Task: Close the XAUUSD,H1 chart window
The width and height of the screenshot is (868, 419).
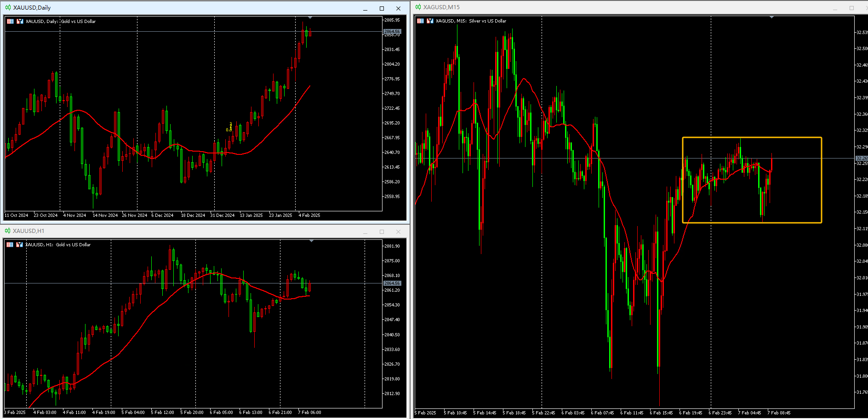Action: click(398, 232)
